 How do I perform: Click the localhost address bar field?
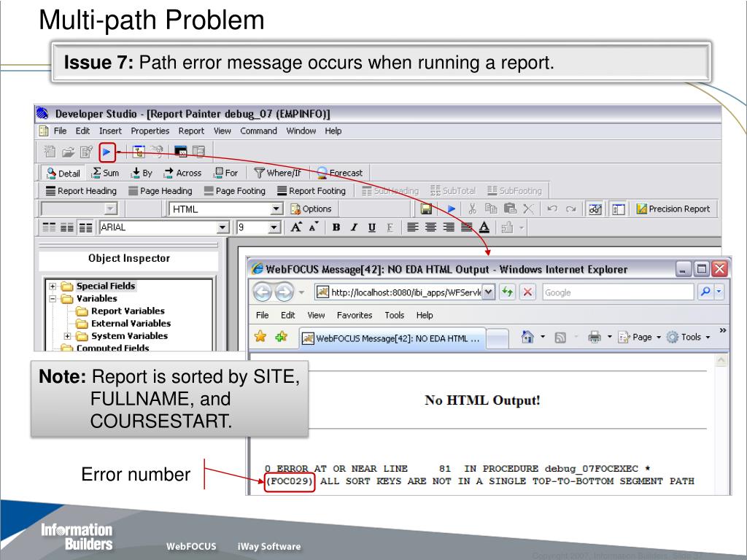coord(406,292)
